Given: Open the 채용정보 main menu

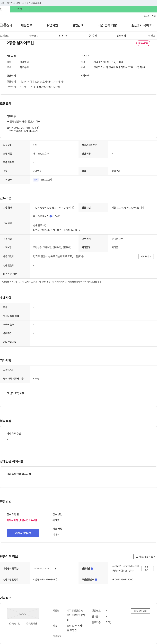Looking at the screenshot, I should click(26, 25).
